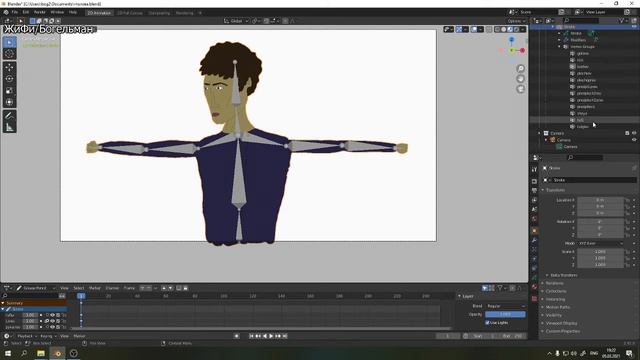Pick the Measure tool
Image resolution: width=640 pixels, height=360 pixels.
pyautogui.click(x=9, y=127)
